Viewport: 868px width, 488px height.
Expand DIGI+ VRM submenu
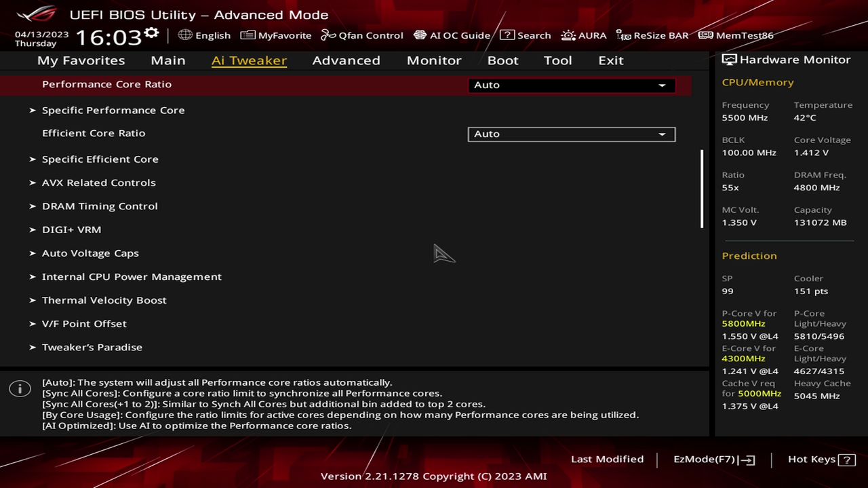[x=71, y=230]
